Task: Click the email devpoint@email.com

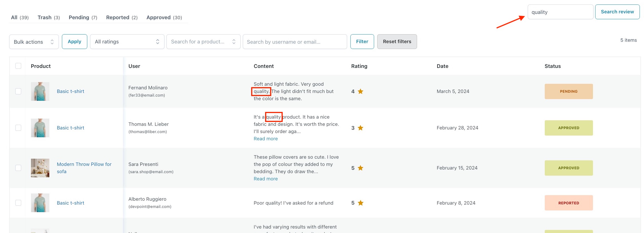Action: coord(150,207)
